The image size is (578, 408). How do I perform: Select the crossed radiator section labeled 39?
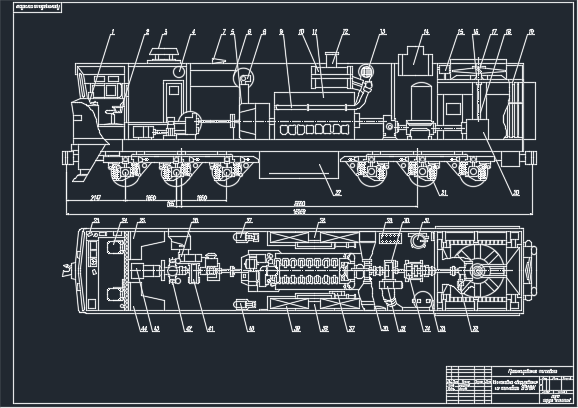click(288, 304)
